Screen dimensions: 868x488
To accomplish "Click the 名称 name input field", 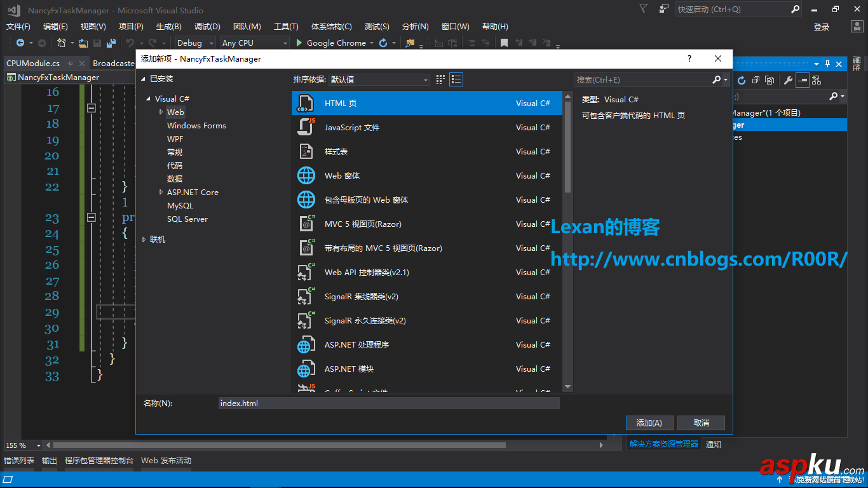I will point(389,403).
